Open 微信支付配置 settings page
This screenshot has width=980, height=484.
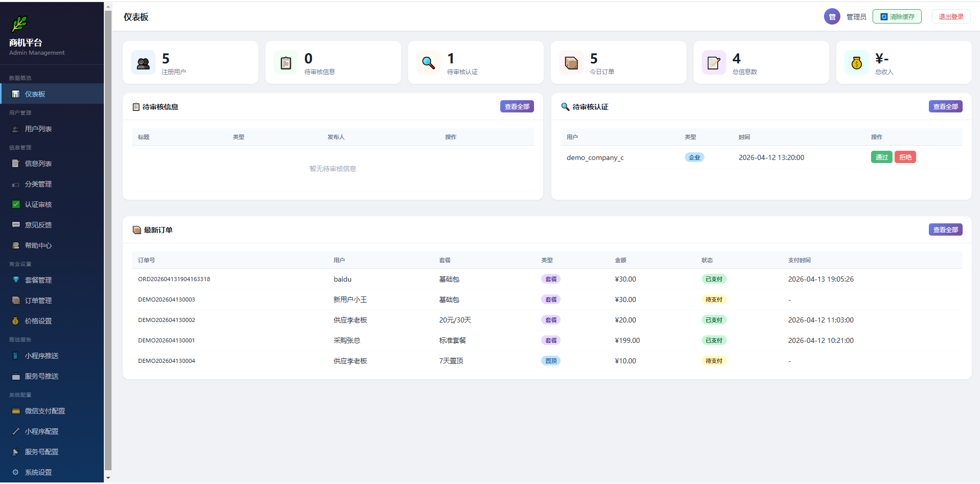click(x=45, y=411)
